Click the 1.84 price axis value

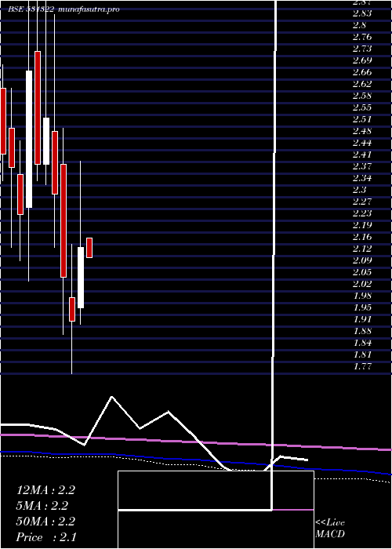(361, 343)
